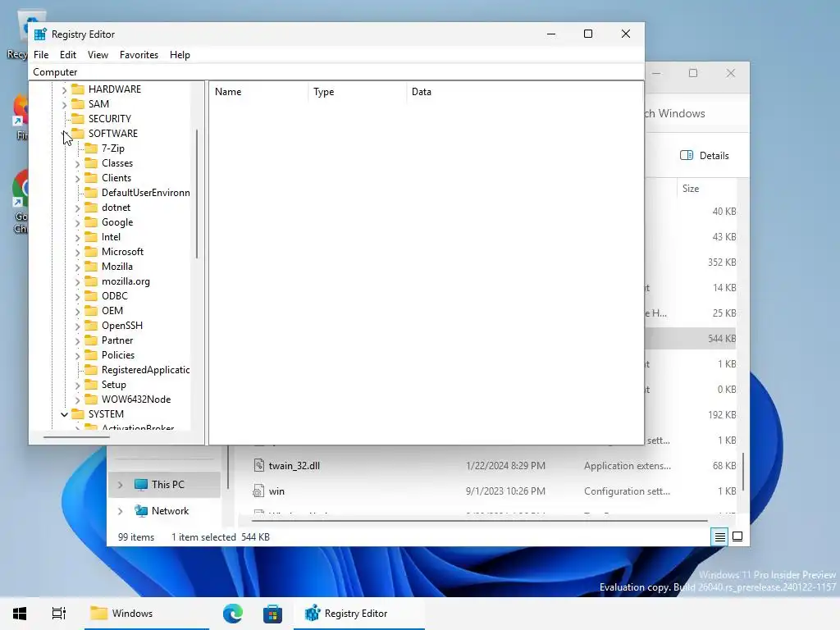Expand the Classes subkey

pyautogui.click(x=78, y=164)
